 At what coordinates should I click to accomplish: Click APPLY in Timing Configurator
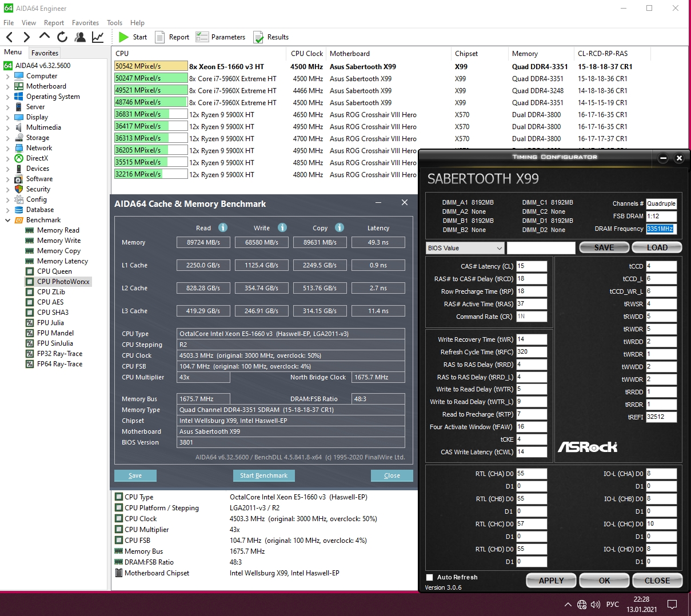[552, 581]
